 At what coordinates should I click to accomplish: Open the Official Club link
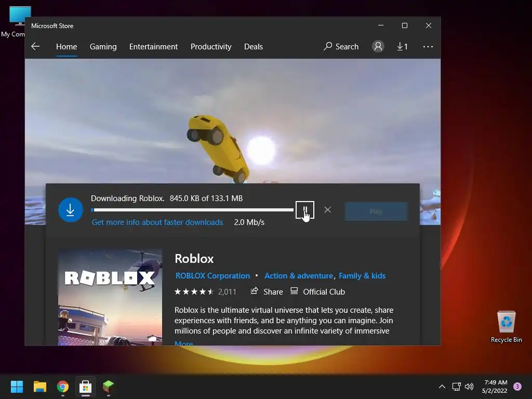tap(318, 291)
